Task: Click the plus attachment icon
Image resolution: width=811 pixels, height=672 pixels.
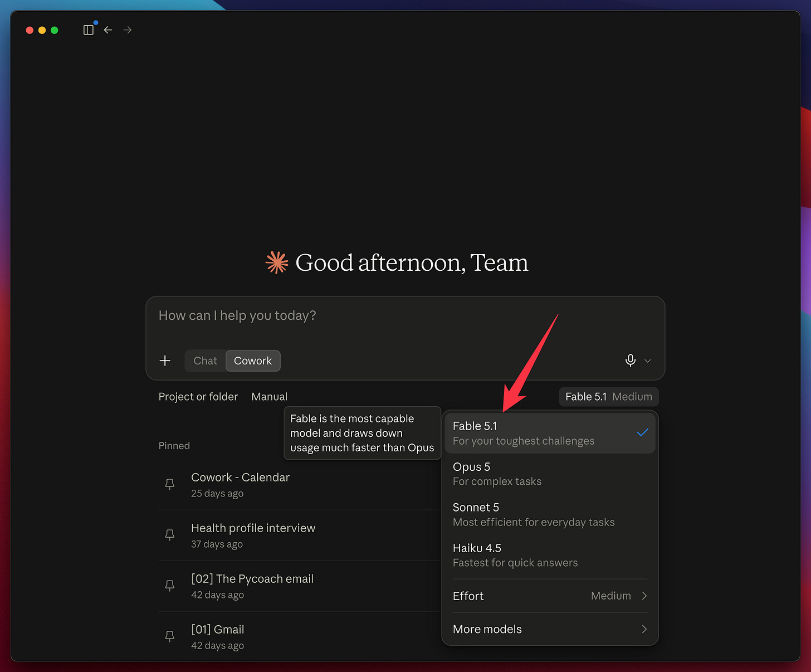Action: point(165,361)
